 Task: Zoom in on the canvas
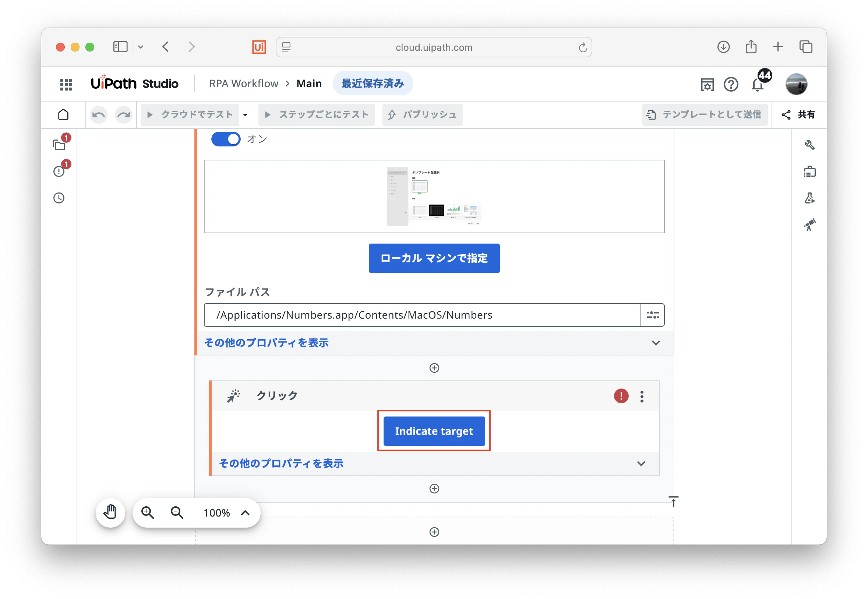pyautogui.click(x=148, y=512)
